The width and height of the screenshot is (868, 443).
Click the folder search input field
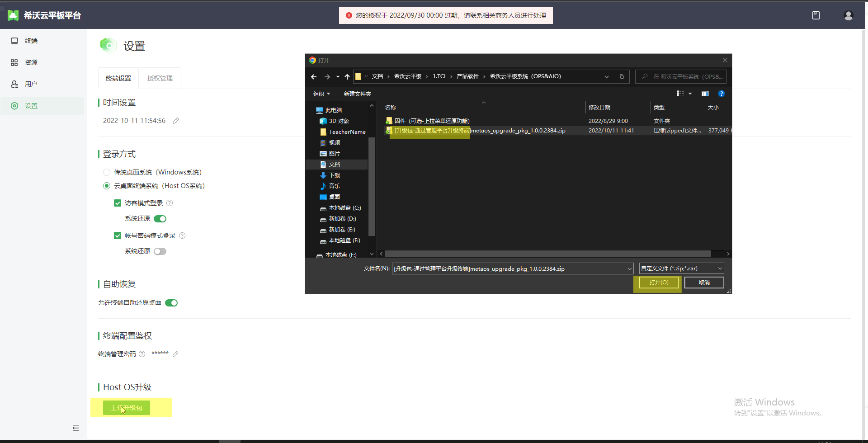coord(681,77)
